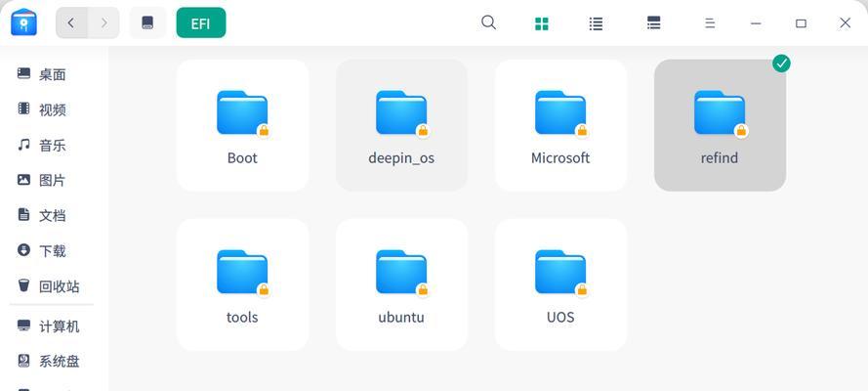This screenshot has height=391, width=868.
Task: Uncheck the green checkmark on refind
Action: (x=781, y=64)
